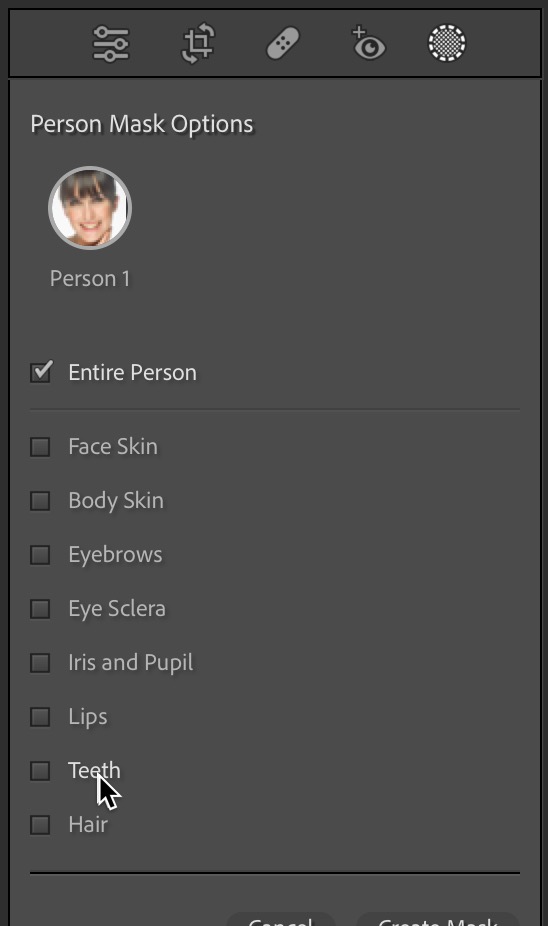The height and width of the screenshot is (926, 548).
Task: Click the Entire Person label text
Action: [133, 373]
